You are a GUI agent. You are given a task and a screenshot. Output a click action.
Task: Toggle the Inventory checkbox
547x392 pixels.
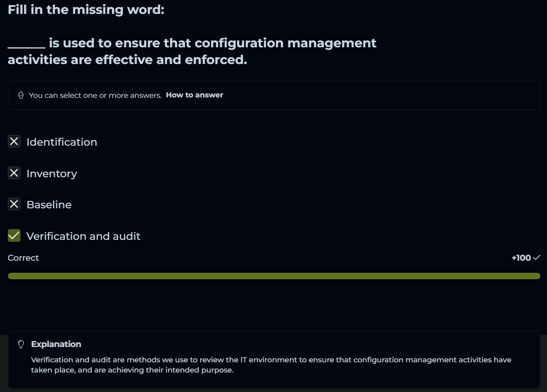pos(14,173)
